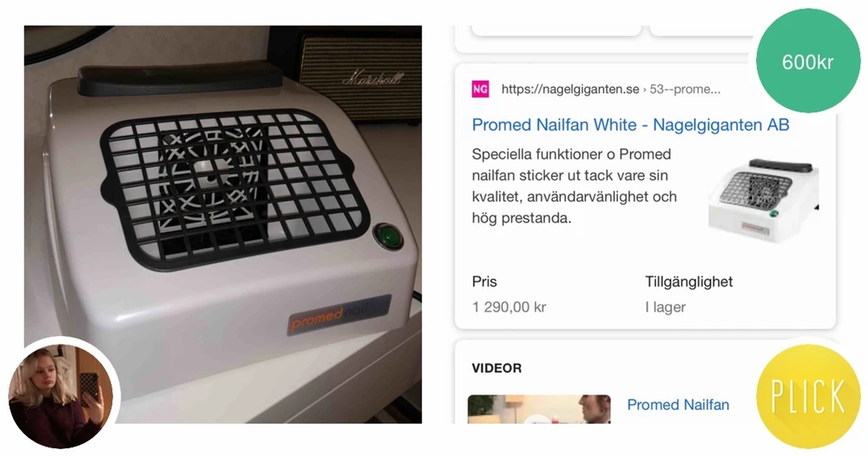Click the nagelgiganten.se URL breadcrumb
Screen dimensions: 868x456
611,89
